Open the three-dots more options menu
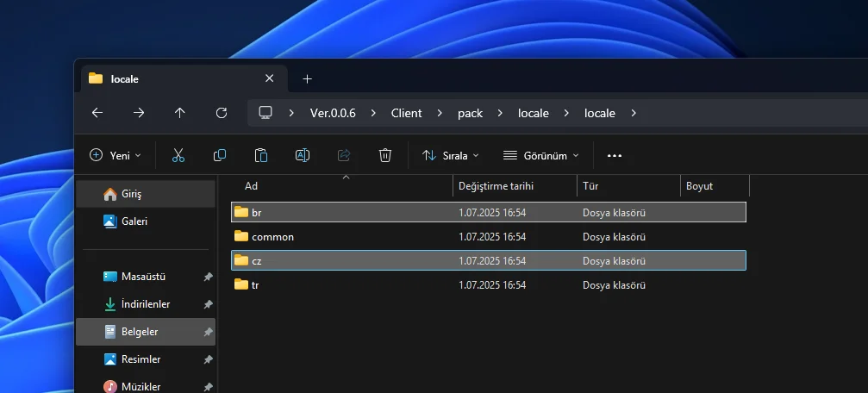The width and height of the screenshot is (868, 393). point(615,155)
